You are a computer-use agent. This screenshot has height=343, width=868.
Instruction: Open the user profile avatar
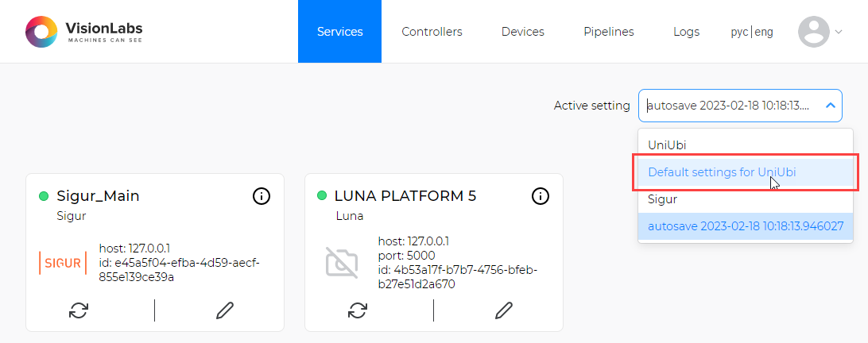tap(813, 32)
